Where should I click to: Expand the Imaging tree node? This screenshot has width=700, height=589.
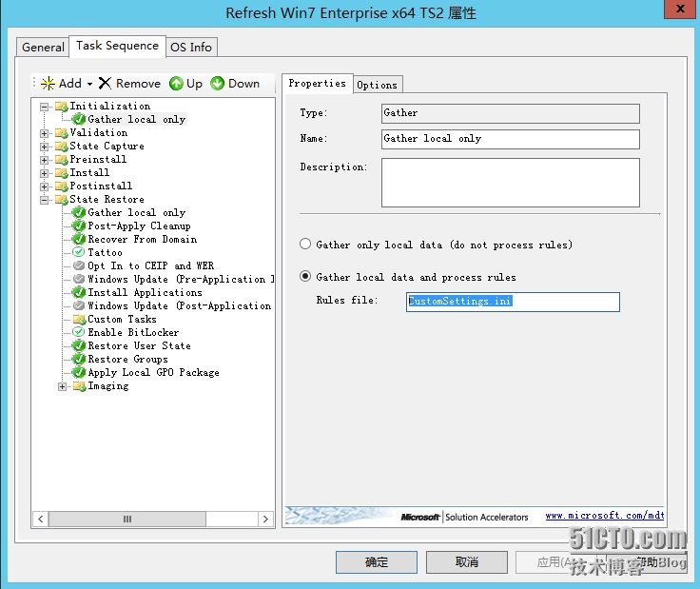point(63,386)
